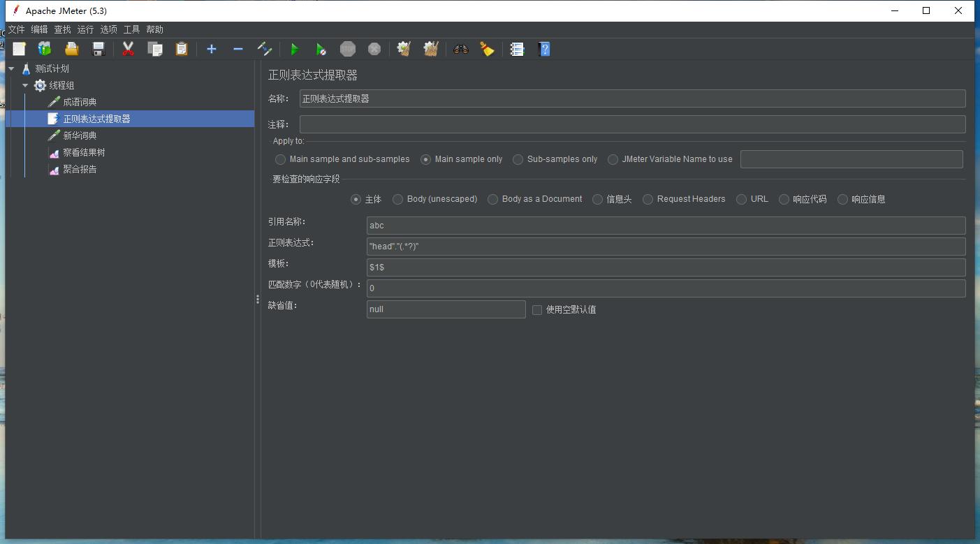This screenshot has height=544, width=980.
Task: Click the 名称 input field
Action: click(632, 98)
